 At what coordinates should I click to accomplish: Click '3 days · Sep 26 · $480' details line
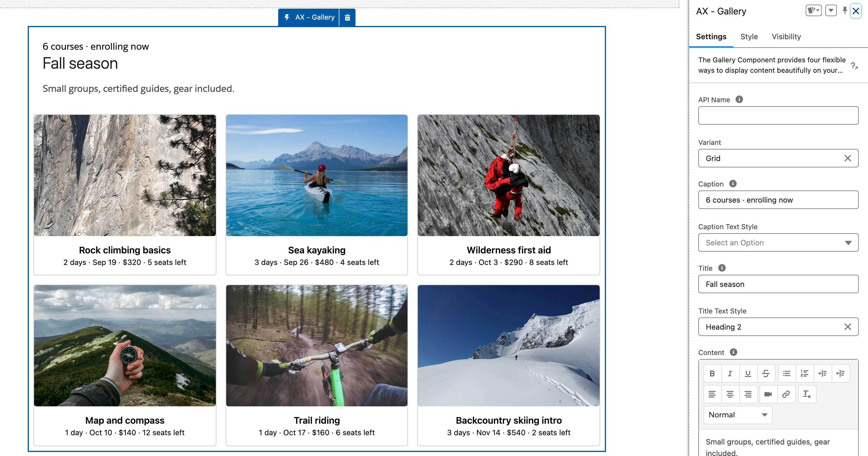click(x=317, y=262)
